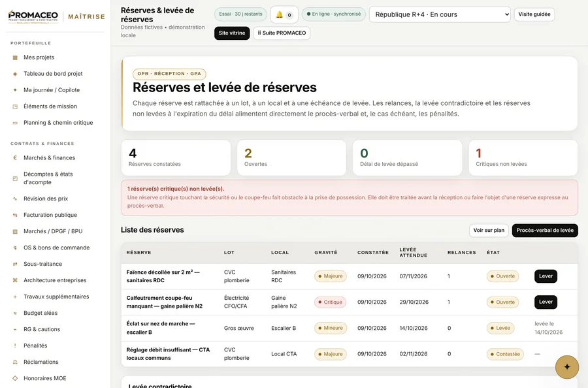Image resolution: width=588 pixels, height=388 pixels.
Task: Click the Marchés / DPGF / BPU icon
Action: [x=15, y=231]
